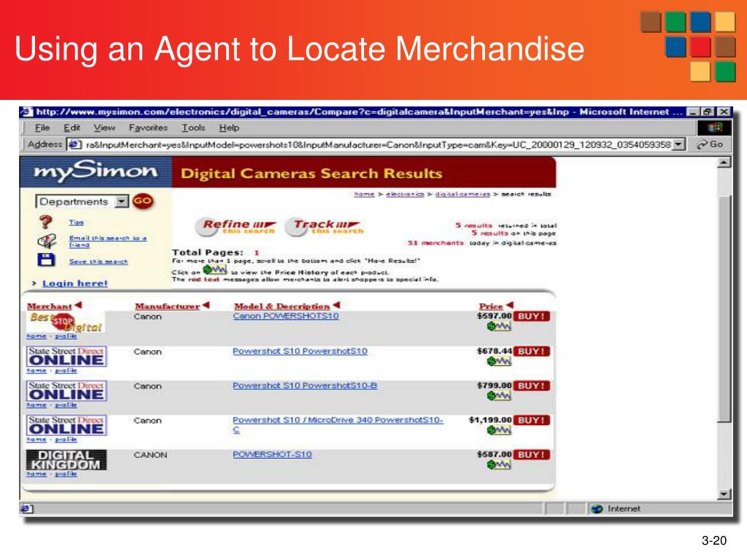The height and width of the screenshot is (560, 747).
Task: Click the Windows logo throbber icon
Action: pyautogui.click(x=715, y=128)
